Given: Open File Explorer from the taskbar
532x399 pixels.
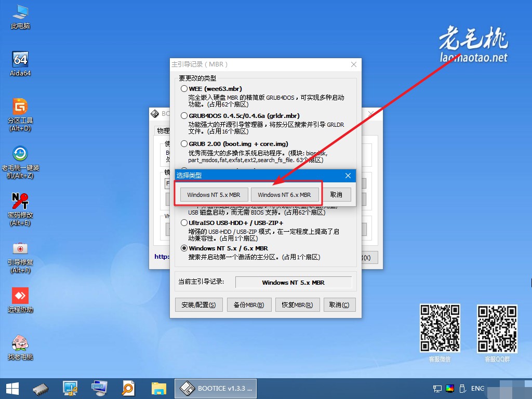Looking at the screenshot, I should point(159,389).
